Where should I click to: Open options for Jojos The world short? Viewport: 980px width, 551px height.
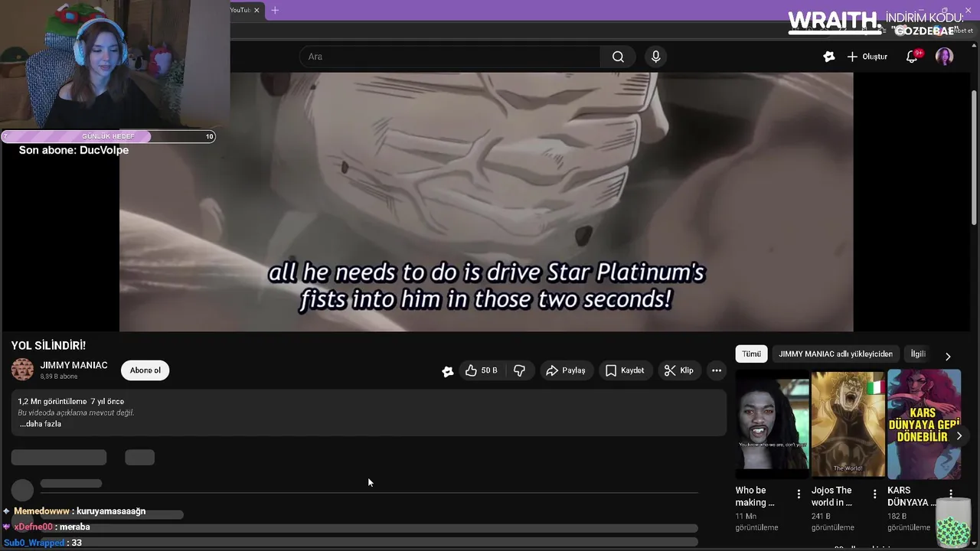[x=874, y=494]
